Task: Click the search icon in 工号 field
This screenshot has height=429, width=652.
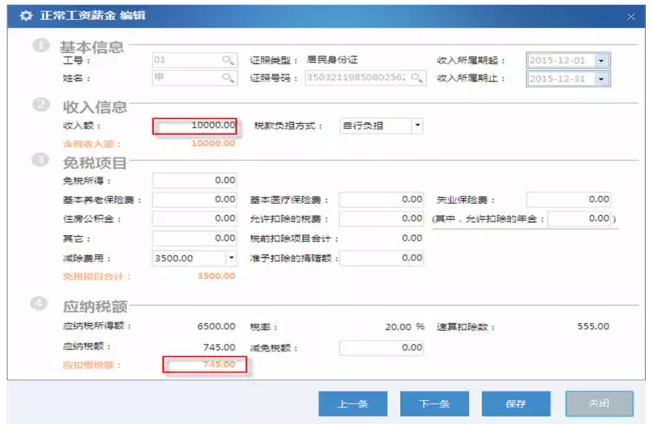Action: pyautogui.click(x=228, y=60)
